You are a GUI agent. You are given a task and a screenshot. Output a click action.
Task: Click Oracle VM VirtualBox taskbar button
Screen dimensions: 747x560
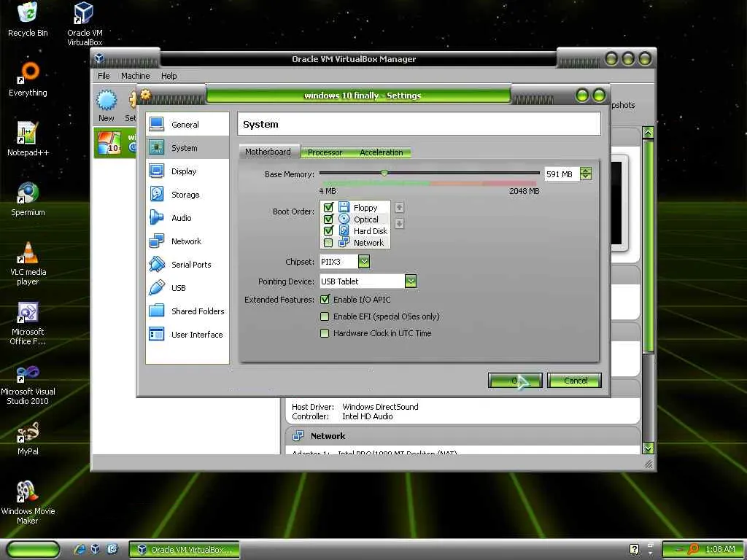(x=185, y=550)
